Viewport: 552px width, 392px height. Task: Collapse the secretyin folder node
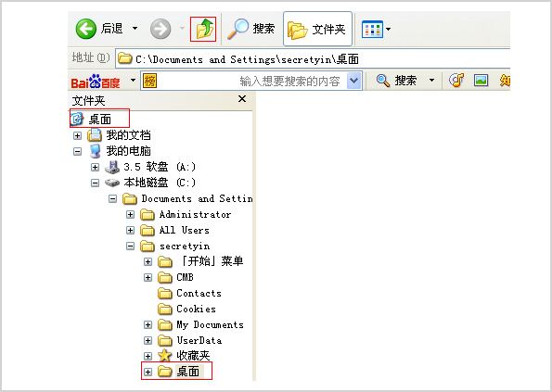point(130,247)
